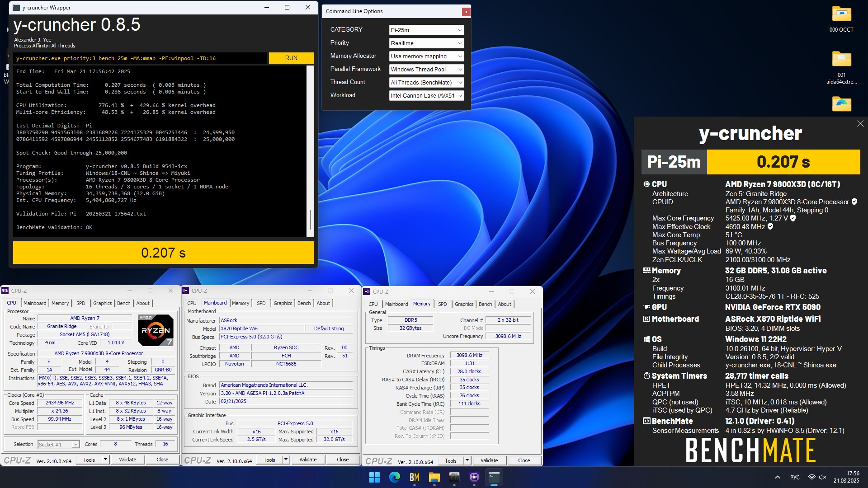Open the 000 OCCT desktop folder

tap(841, 19)
